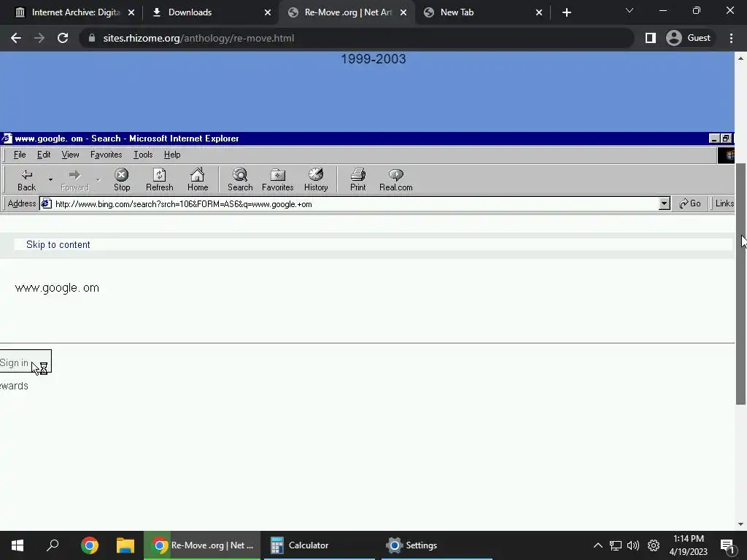Click the Stop button in IE toolbar
This screenshot has height=560, width=747.
pos(122,179)
